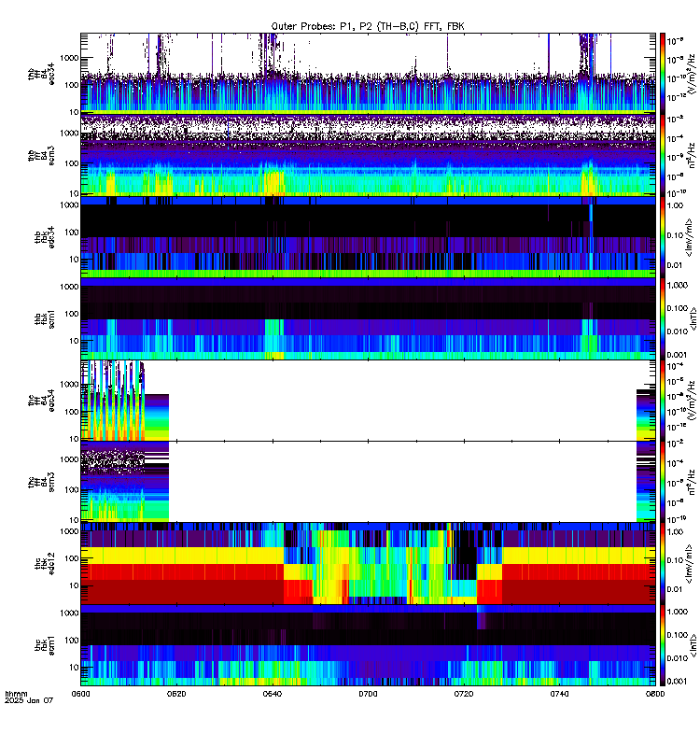The height and width of the screenshot is (747, 700).
Task: Click the nT²/Hz unit label of thb scm3
Action: 693,155
